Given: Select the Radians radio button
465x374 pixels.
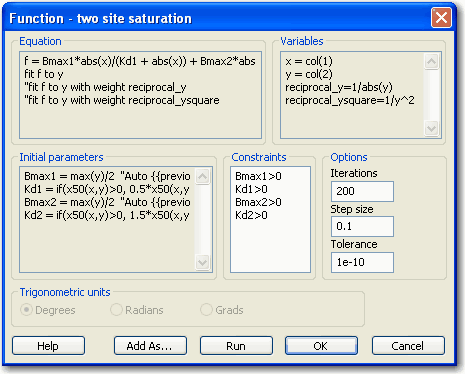Looking at the screenshot, I should 116,310.
